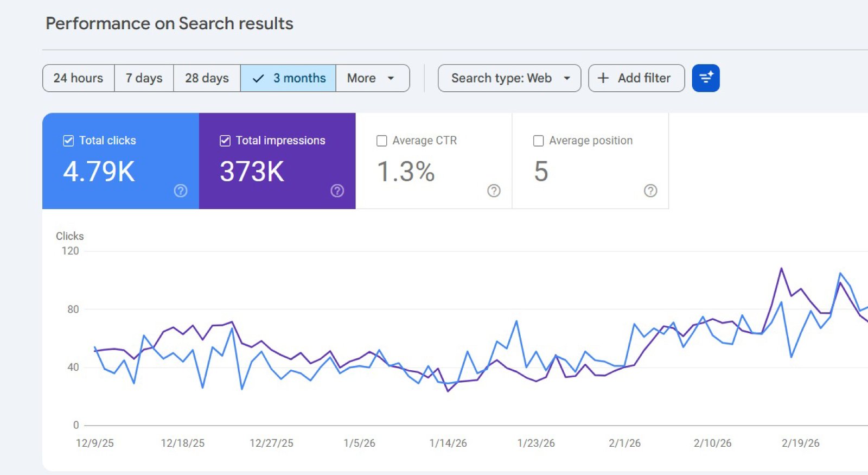Switch to the 7 days range
Viewport: 868px width, 475px height.
144,78
